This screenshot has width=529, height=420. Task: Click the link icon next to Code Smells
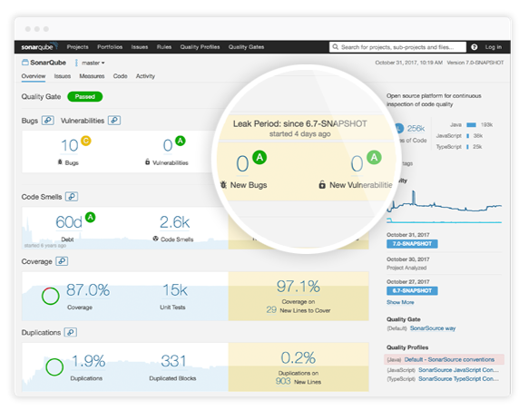(72, 197)
